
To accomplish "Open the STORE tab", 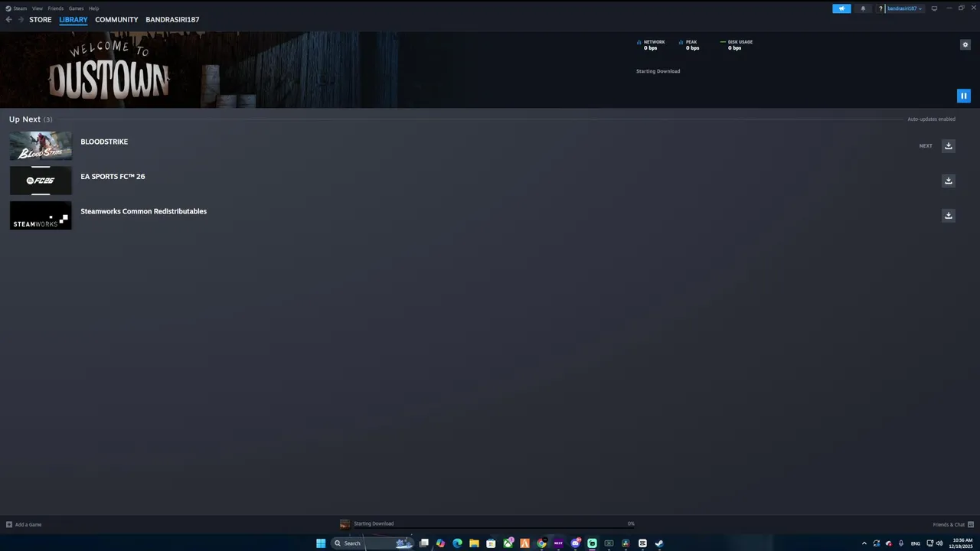I will [x=41, y=19].
